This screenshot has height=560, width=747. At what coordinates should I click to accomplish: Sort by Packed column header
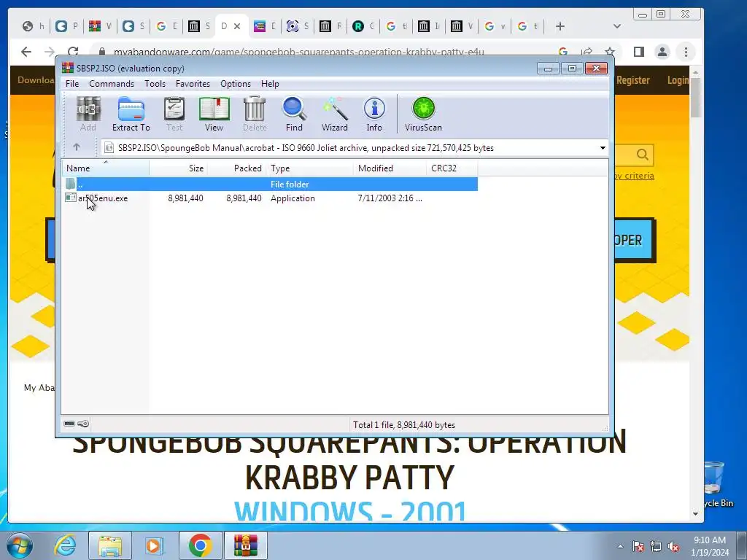pos(237,168)
